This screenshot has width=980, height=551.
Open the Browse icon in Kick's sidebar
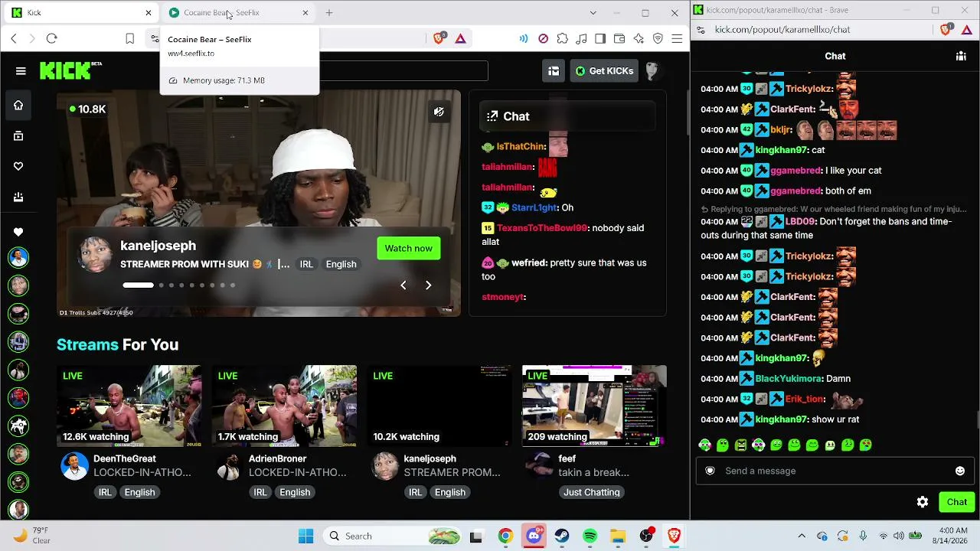18,136
